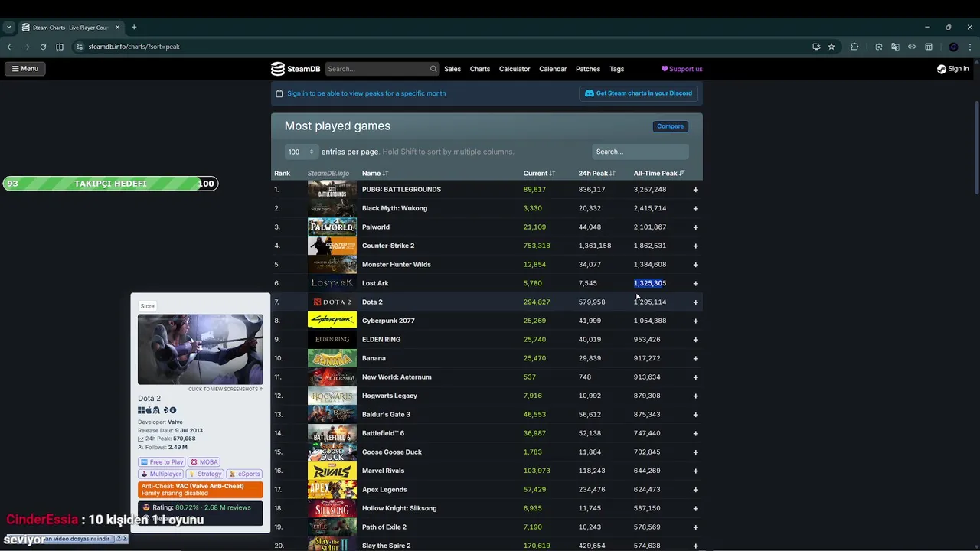This screenshot has height=551, width=980.
Task: Open the Hollow Knight: Silksong game link
Action: tap(399, 508)
